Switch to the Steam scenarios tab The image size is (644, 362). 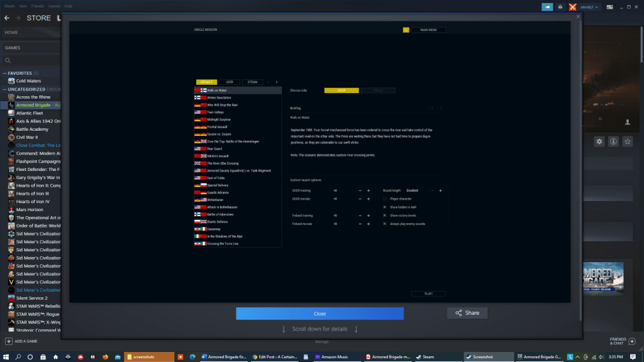pos(252,82)
